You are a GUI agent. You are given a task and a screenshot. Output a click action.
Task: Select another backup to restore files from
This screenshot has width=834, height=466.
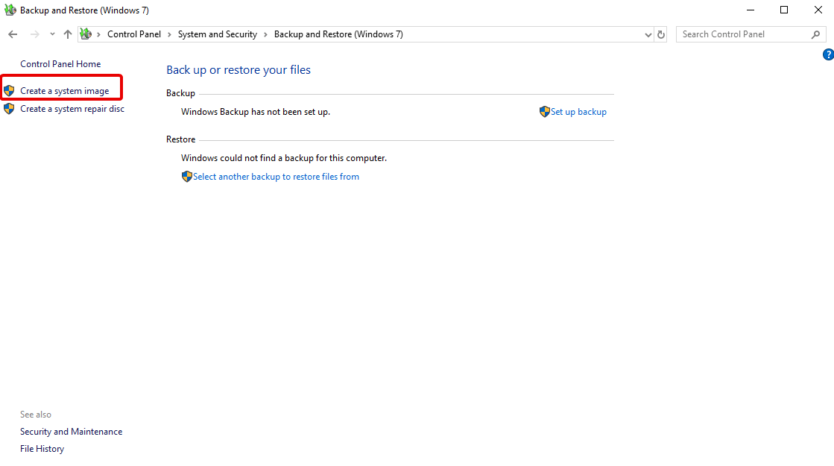point(275,177)
